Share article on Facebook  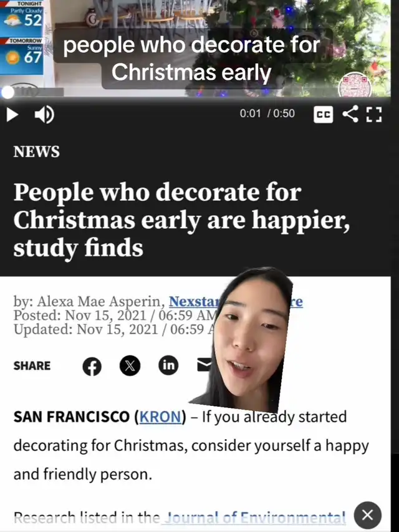tap(92, 367)
